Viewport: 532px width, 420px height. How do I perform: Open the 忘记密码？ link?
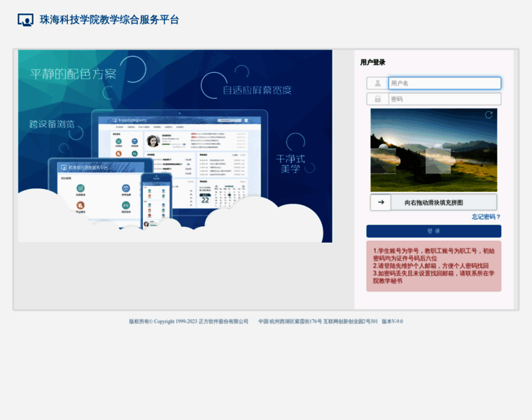tap(486, 217)
